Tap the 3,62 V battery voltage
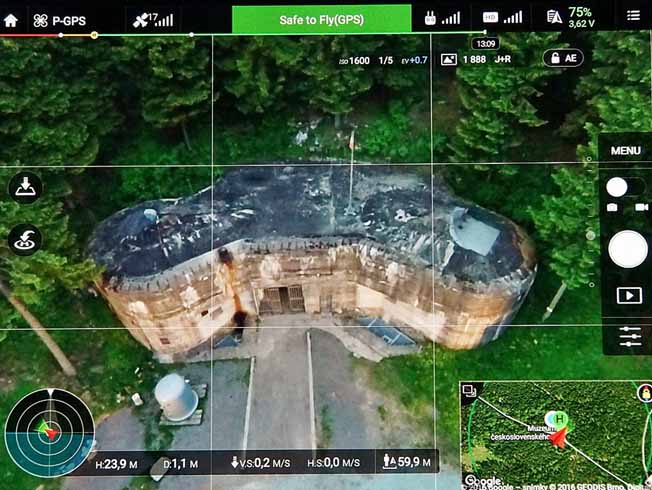The width and height of the screenshot is (652, 490). point(581,24)
